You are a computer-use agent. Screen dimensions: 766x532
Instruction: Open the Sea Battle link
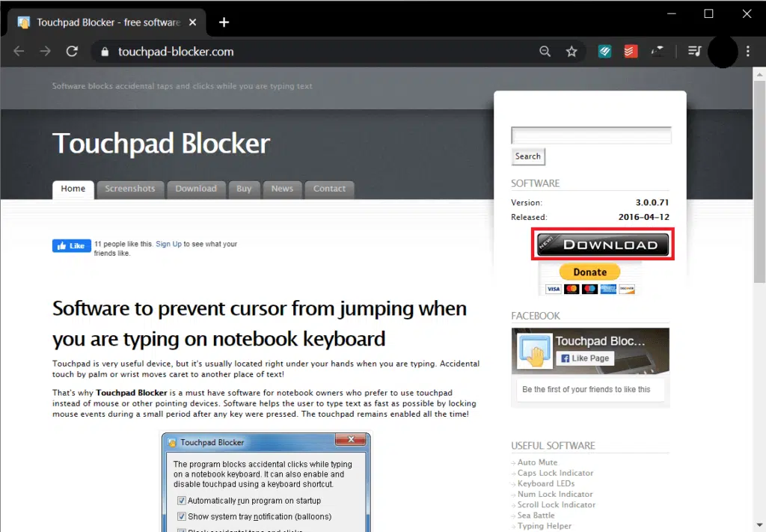pyautogui.click(x=536, y=516)
